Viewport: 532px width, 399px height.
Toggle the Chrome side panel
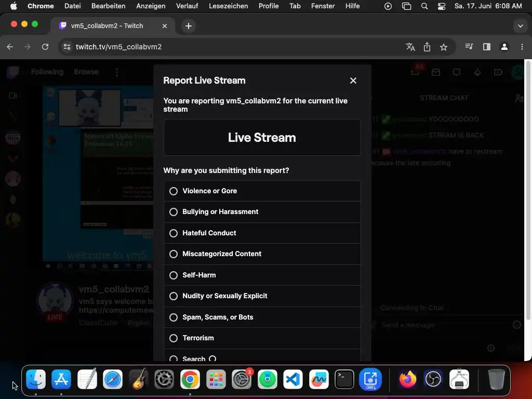[x=487, y=47]
